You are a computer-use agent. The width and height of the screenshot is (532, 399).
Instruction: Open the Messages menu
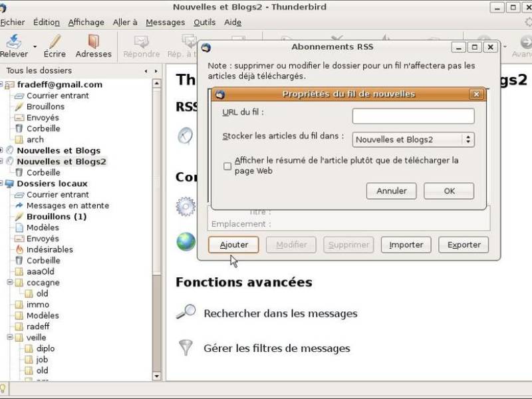coord(165,23)
